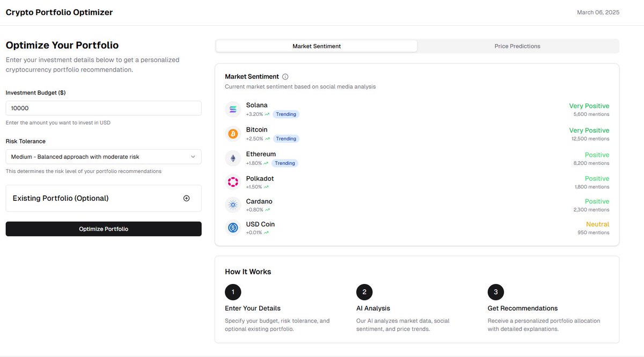Viewport: 644px width, 357px height.
Task: Click the March 06, 2025 date
Action: click(x=598, y=12)
